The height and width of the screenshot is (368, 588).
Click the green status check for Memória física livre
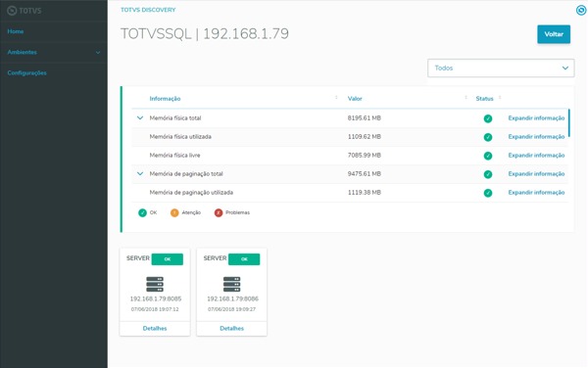coord(488,156)
